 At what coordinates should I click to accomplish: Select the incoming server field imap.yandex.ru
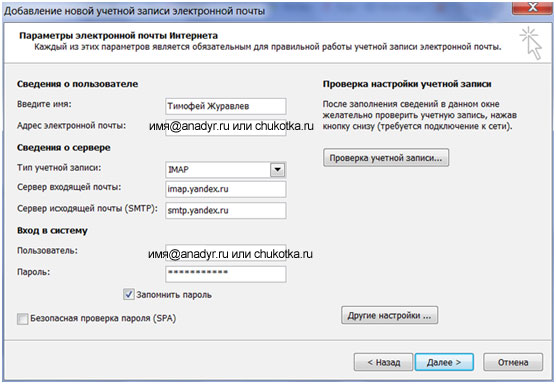226,189
